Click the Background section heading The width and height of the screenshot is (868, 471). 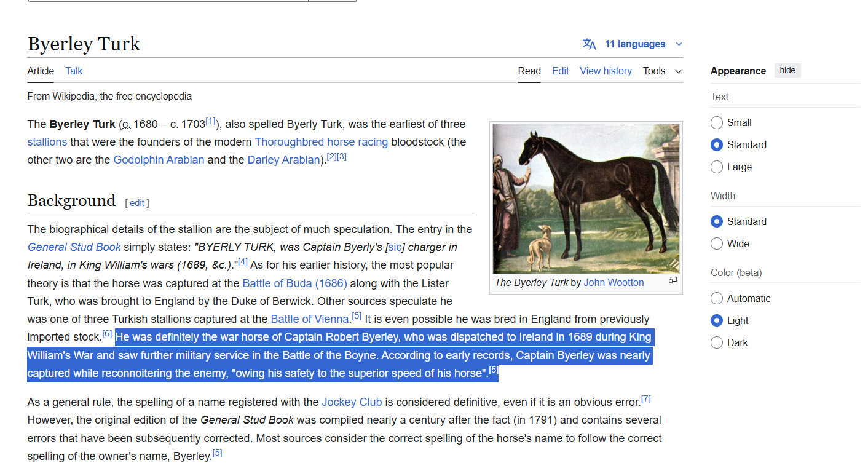[x=71, y=200]
